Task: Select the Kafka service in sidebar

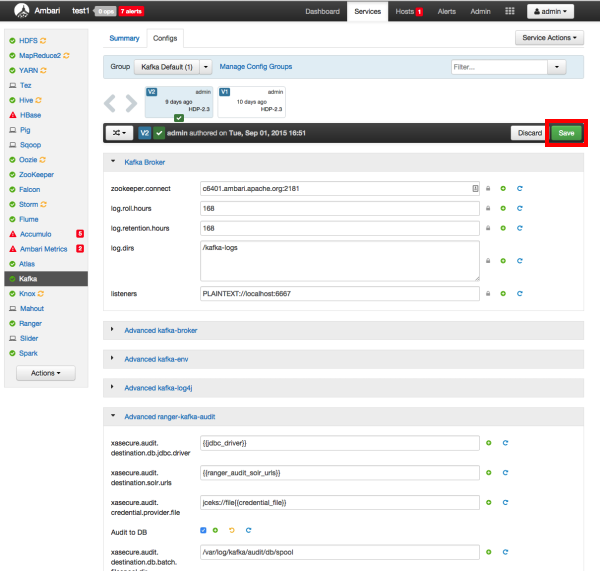Action: click(46, 279)
